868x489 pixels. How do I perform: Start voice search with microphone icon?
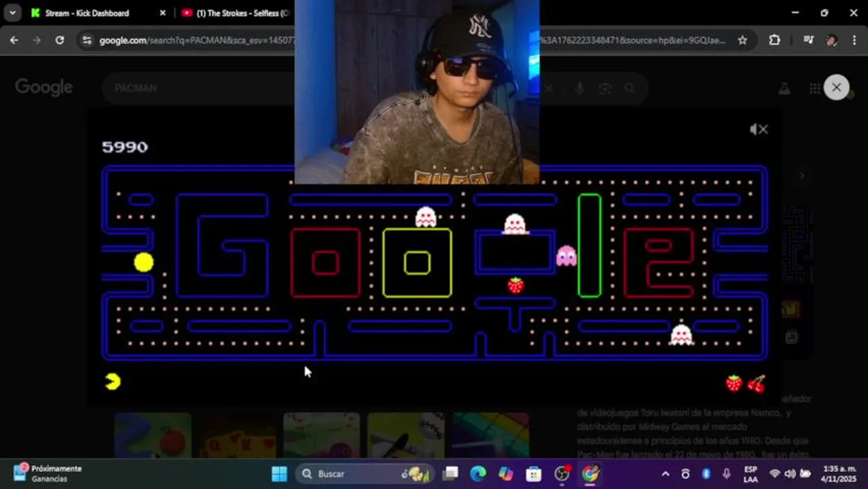coord(579,88)
